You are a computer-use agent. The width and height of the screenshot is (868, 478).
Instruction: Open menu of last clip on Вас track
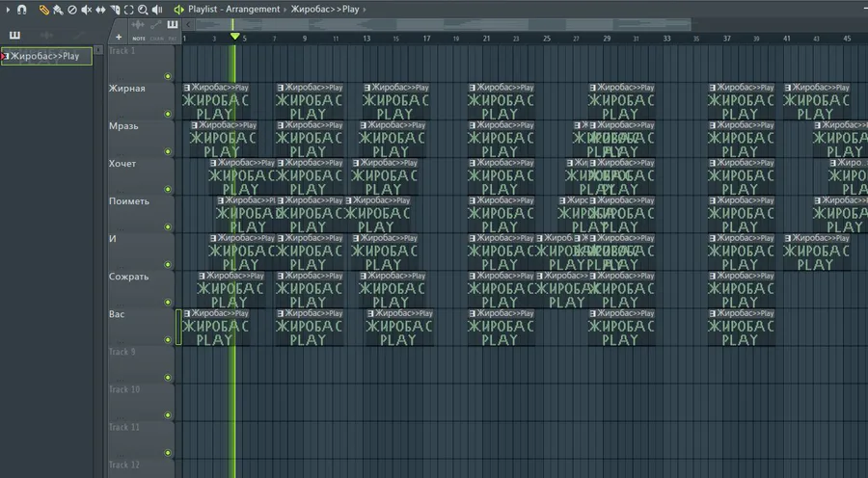[x=713, y=313]
